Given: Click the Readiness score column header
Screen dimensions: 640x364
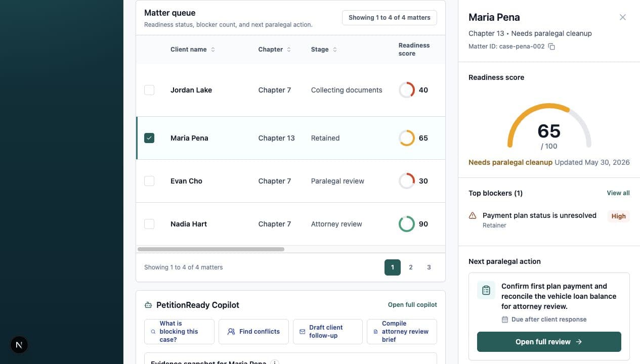Looking at the screenshot, I should 414,50.
